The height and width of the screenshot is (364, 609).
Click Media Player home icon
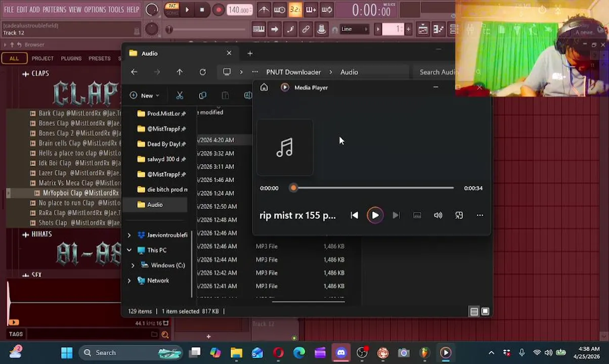pos(264,87)
